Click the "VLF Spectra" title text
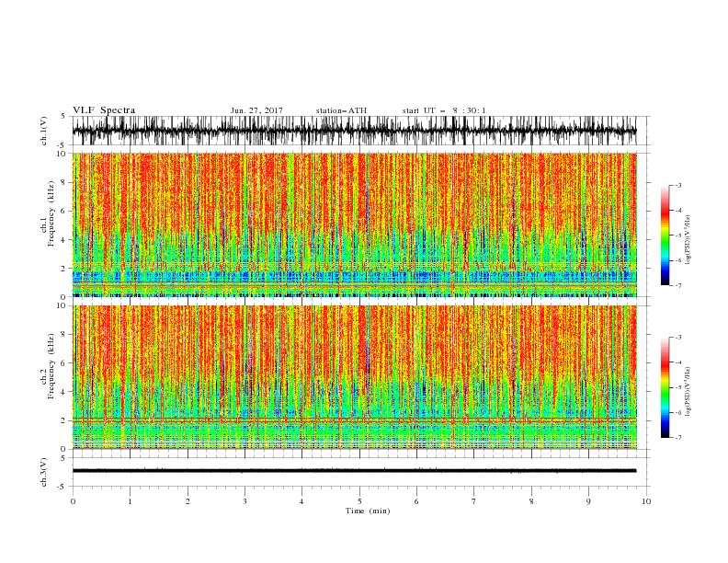 (x=104, y=110)
